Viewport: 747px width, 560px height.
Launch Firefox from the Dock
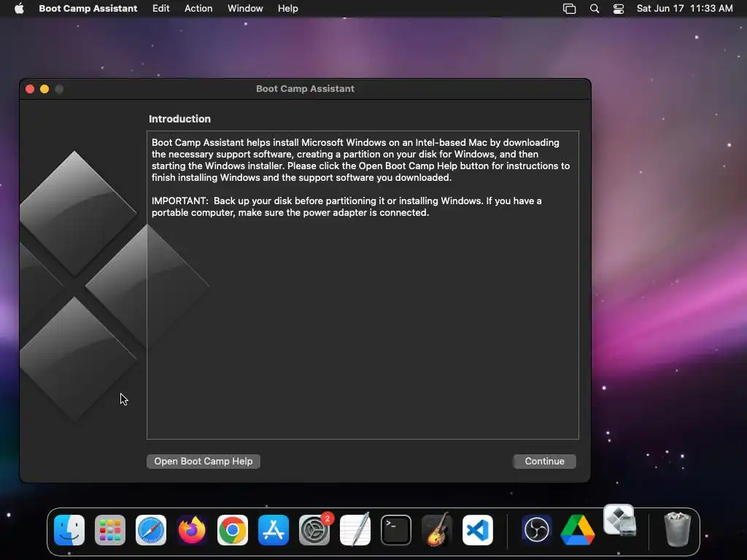[192, 529]
